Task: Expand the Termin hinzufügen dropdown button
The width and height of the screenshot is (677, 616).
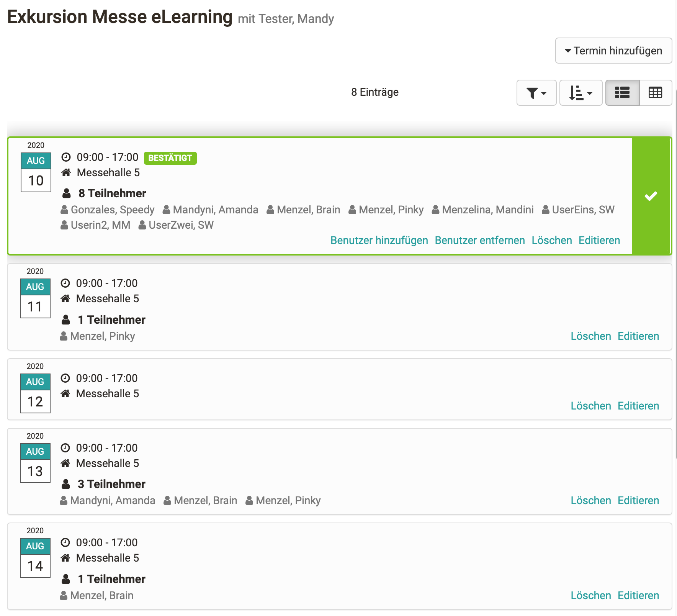Action: coord(613,51)
